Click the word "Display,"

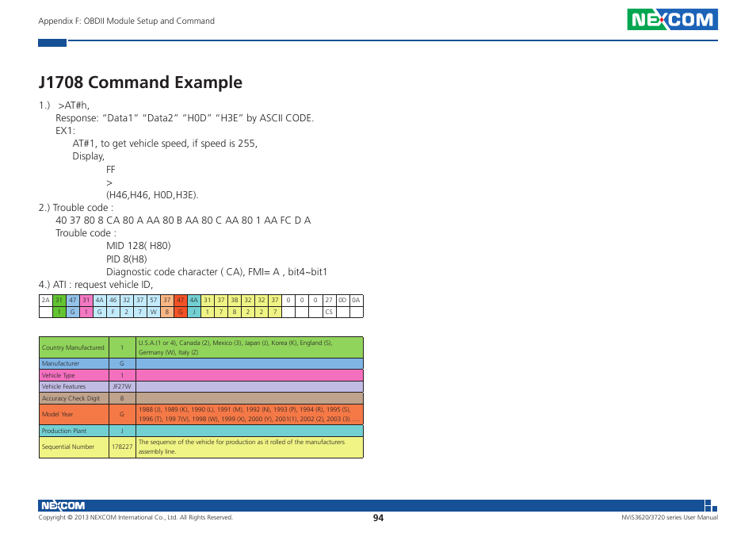88,156
